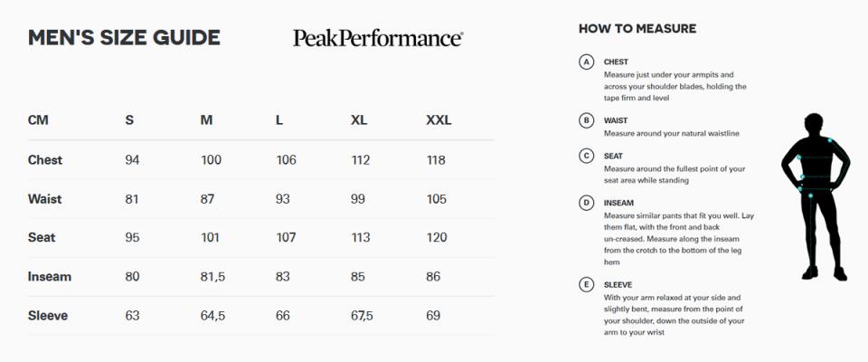
Task: Click the Chest row label
Action: (45, 160)
